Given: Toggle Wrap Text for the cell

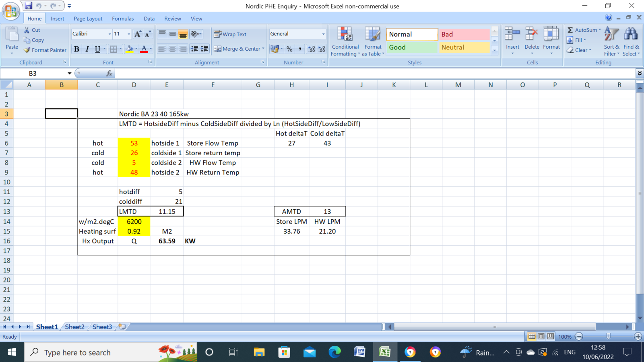Looking at the screenshot, I should tap(230, 35).
